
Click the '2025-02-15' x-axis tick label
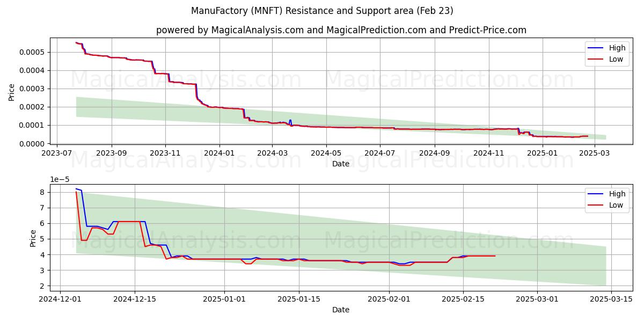[x=463, y=299]
